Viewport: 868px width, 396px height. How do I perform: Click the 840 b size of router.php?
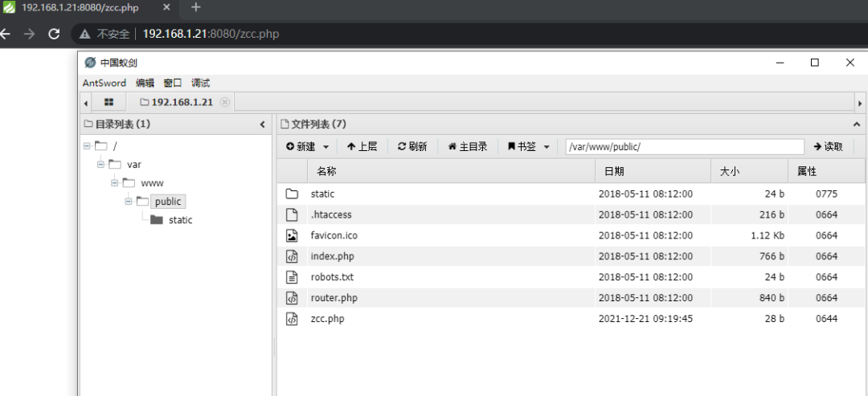coord(772,297)
